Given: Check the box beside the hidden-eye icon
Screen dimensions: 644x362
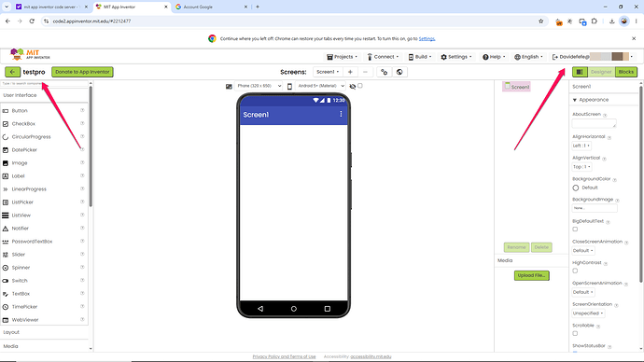Looking at the screenshot, I should pos(360,86).
